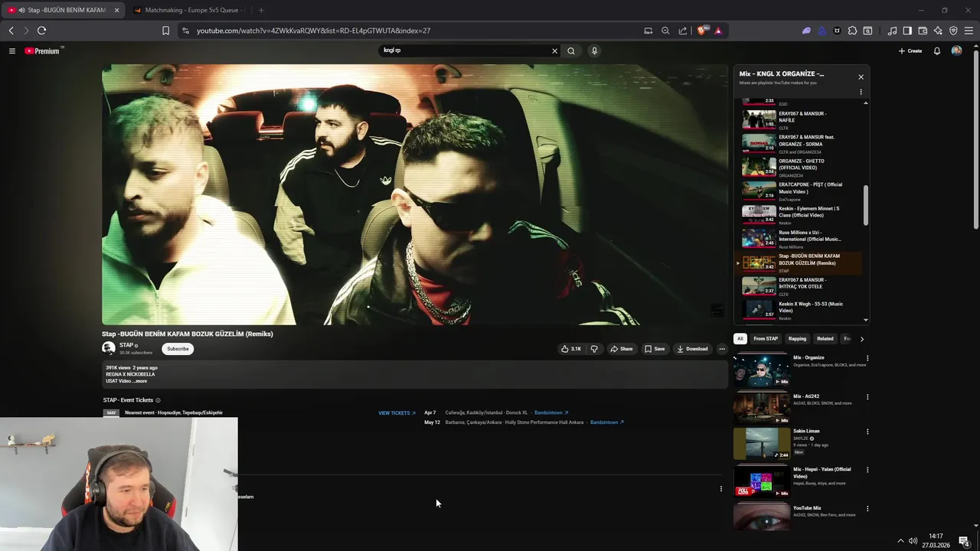Open the Create video menu

click(x=910, y=51)
